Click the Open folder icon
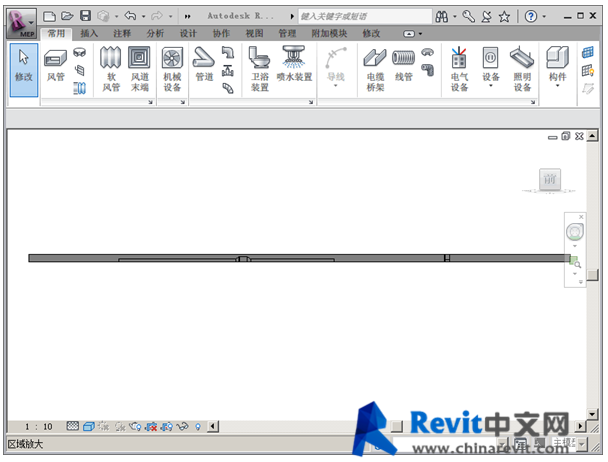 tap(67, 16)
